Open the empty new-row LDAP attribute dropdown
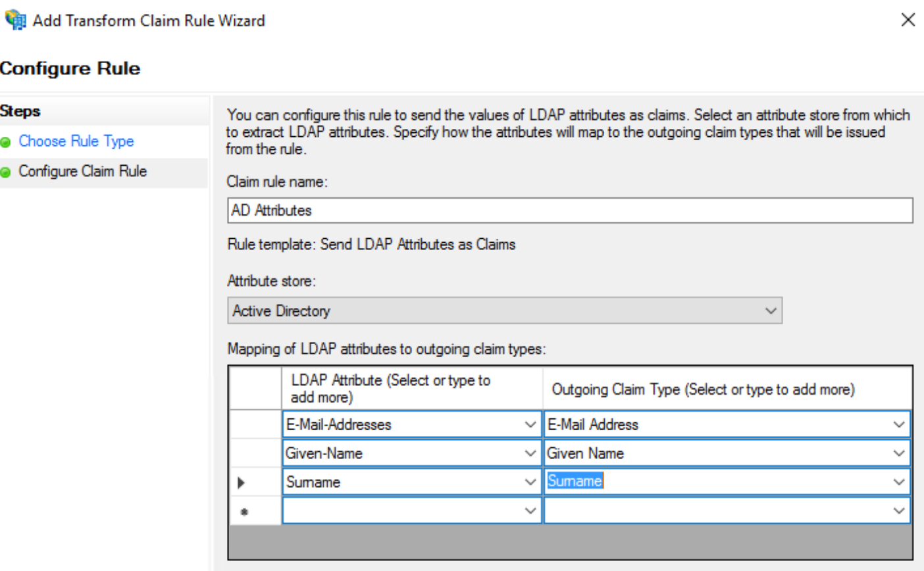Image resolution: width=924 pixels, height=571 pixels. point(530,510)
